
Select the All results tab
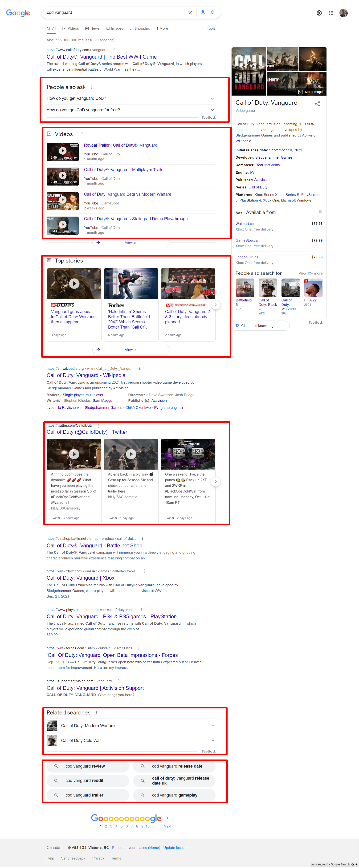[x=51, y=29]
